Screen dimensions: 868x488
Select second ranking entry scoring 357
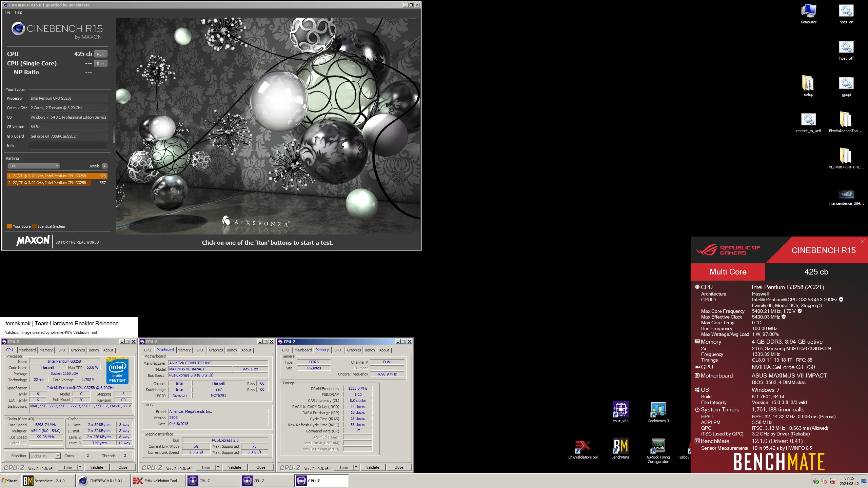coord(57,183)
